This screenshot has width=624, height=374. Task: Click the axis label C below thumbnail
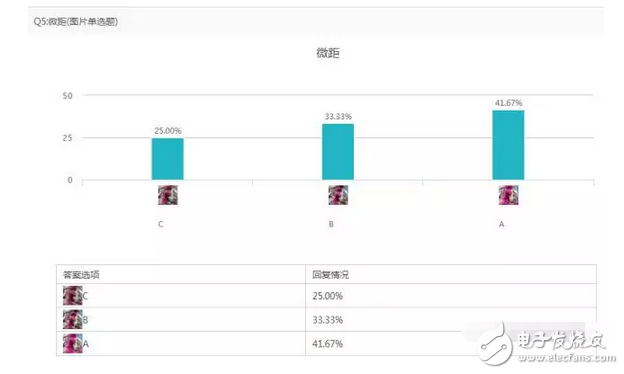point(161,224)
